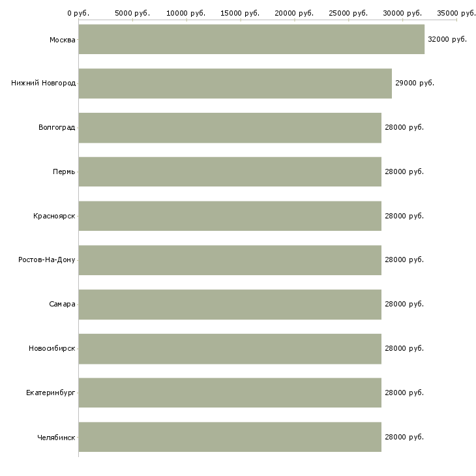Image resolution: width=476 pixels, height=476 pixels.
Task: Click the Екатеринбург bar
Action: pyautogui.click(x=230, y=393)
